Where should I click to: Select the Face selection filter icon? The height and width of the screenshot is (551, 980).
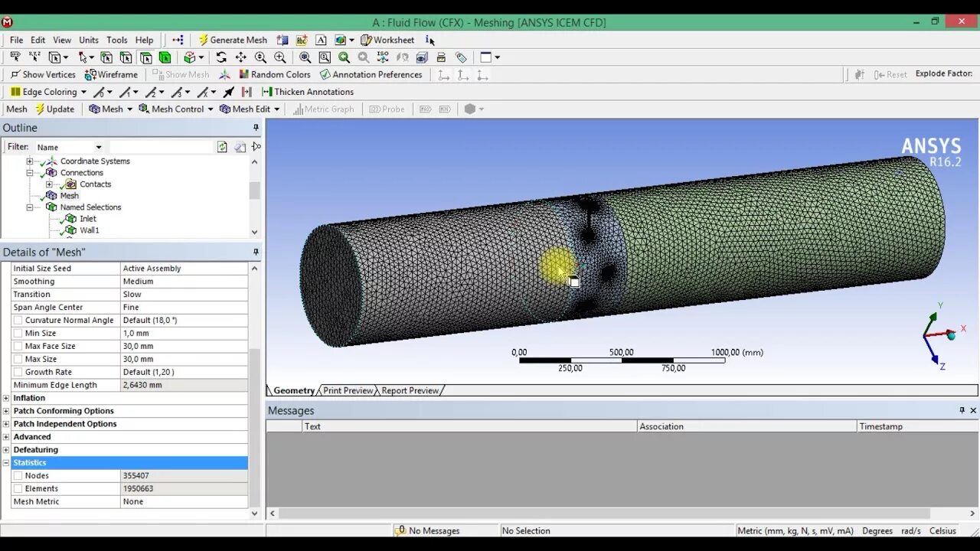pyautogui.click(x=145, y=57)
